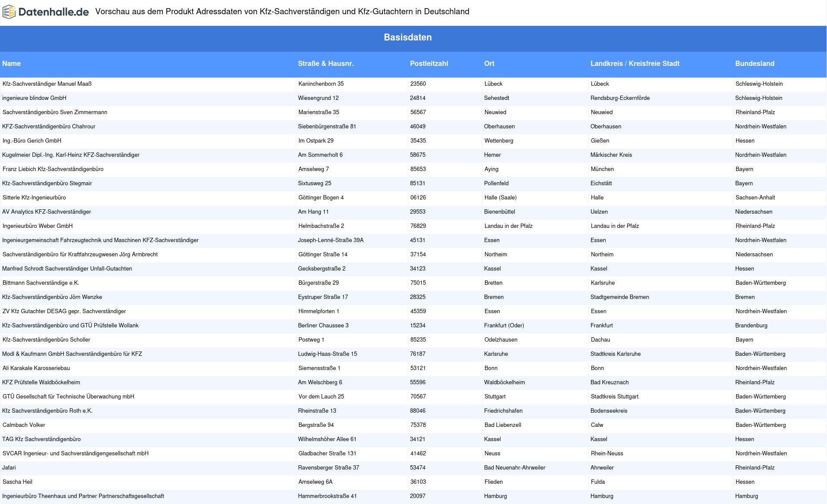Viewport: 827px width, 504px height.
Task: Click Kfz-Sachverständigenbüro Scholler name
Action: pyautogui.click(x=47, y=340)
